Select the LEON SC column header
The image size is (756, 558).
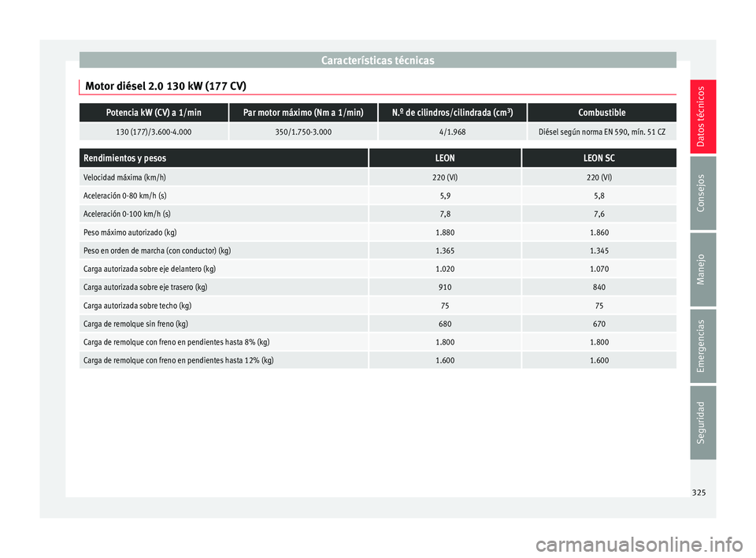coord(598,158)
